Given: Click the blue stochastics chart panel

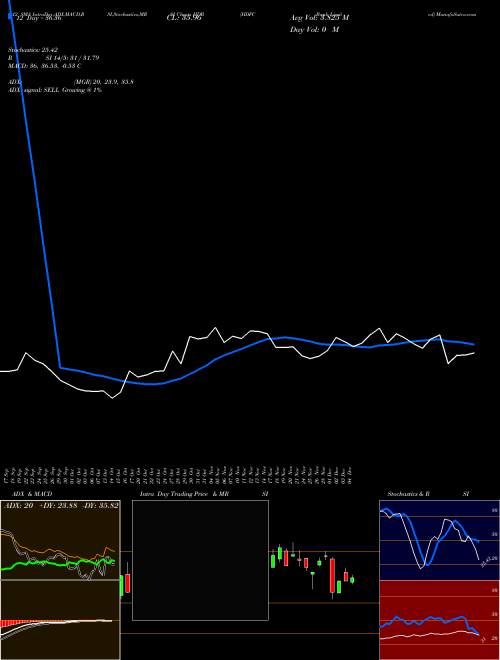Looking at the screenshot, I should 439,540.
